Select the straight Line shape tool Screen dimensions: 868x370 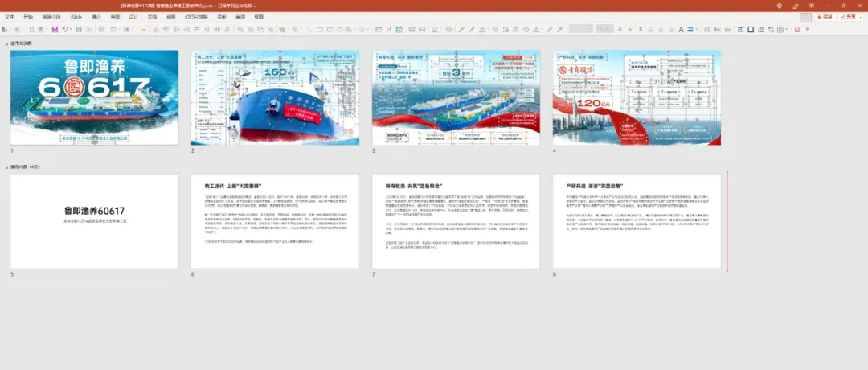(309, 29)
